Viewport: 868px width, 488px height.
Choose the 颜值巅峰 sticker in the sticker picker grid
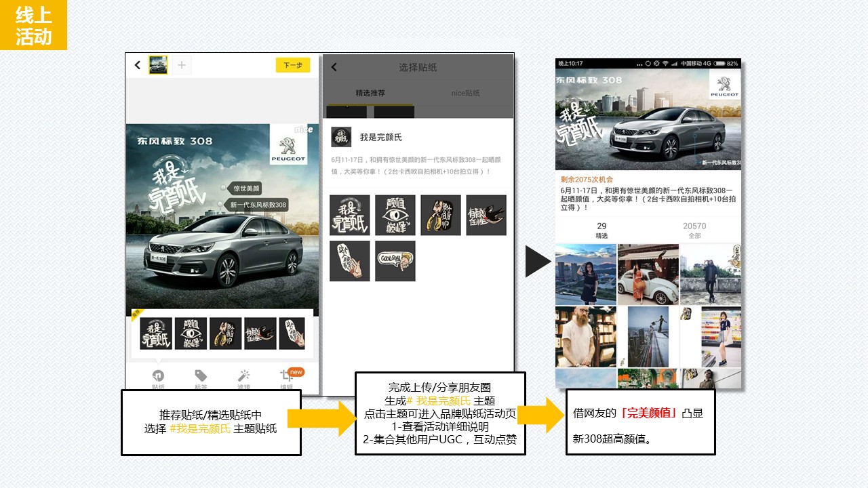(x=395, y=216)
